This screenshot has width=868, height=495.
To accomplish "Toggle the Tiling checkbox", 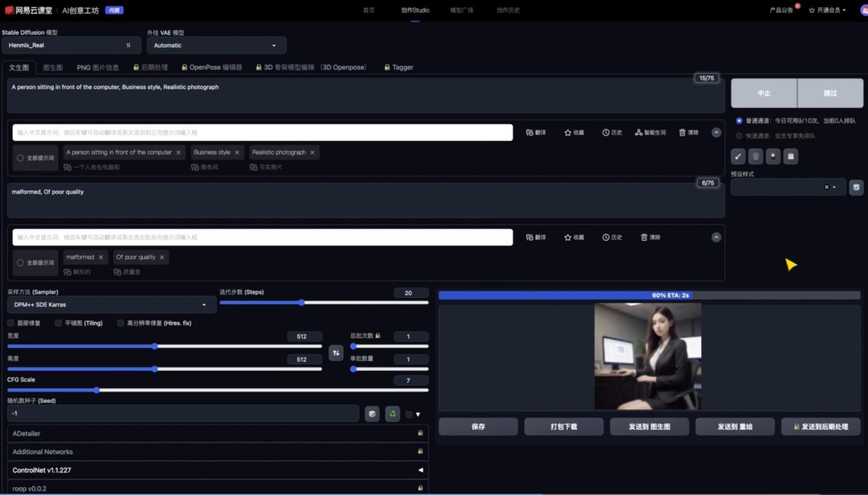I will [x=58, y=323].
